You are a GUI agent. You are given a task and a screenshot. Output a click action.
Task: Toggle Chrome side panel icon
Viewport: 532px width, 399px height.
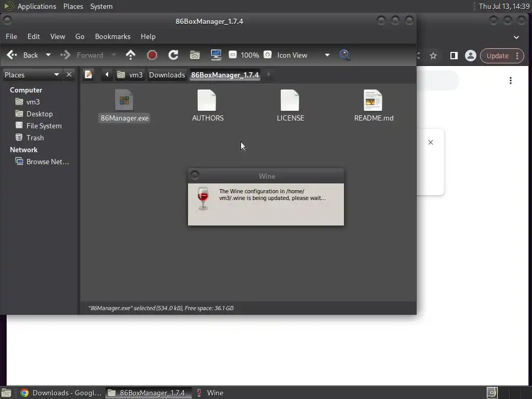454,56
